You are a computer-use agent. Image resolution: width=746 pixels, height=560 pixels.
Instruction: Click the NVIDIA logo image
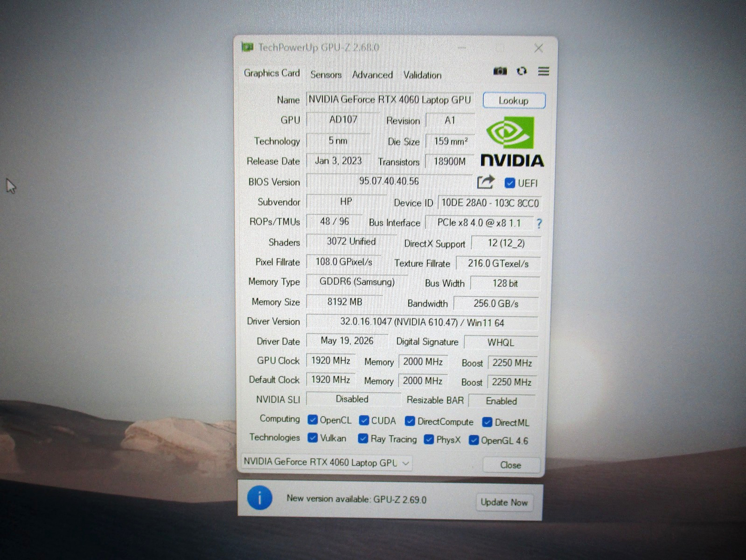tap(512, 141)
